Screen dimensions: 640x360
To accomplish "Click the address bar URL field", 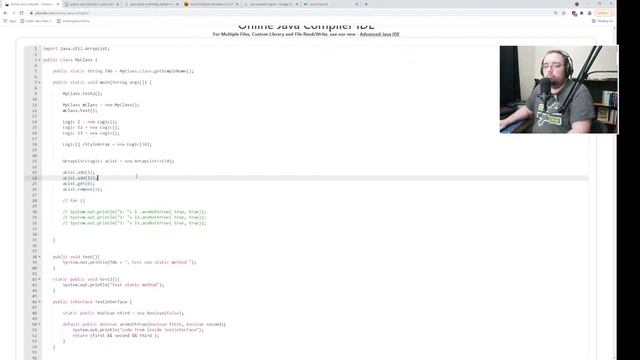I will pos(290,13).
